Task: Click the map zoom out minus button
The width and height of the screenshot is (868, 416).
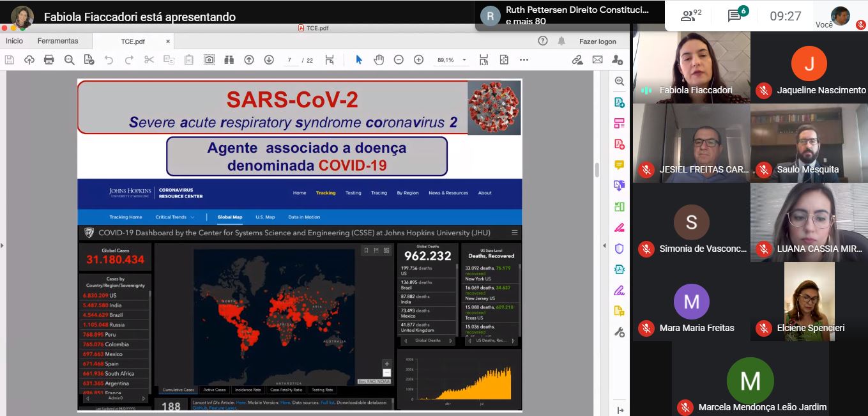Action: 386,373
